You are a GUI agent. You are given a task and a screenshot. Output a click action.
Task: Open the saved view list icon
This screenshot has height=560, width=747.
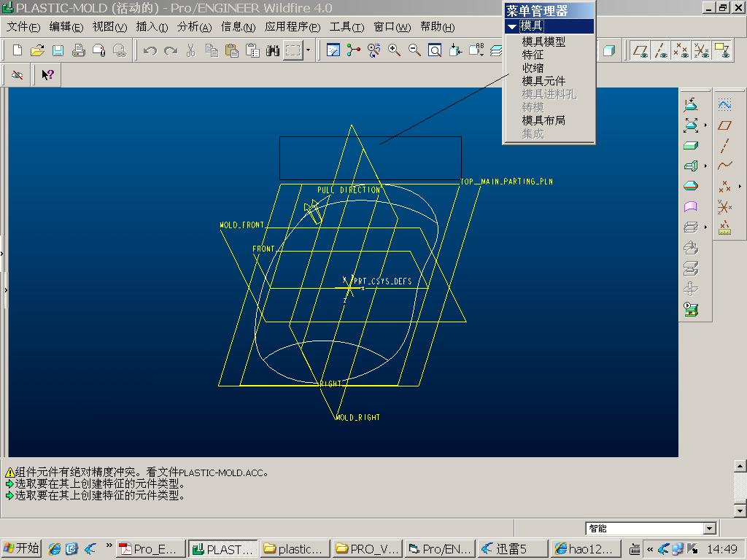[x=476, y=50]
